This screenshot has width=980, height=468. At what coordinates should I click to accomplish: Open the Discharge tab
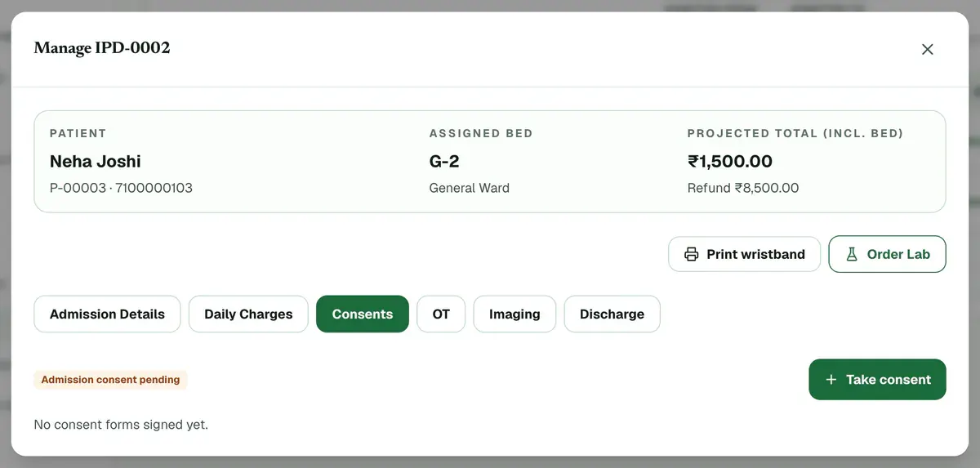coord(612,314)
